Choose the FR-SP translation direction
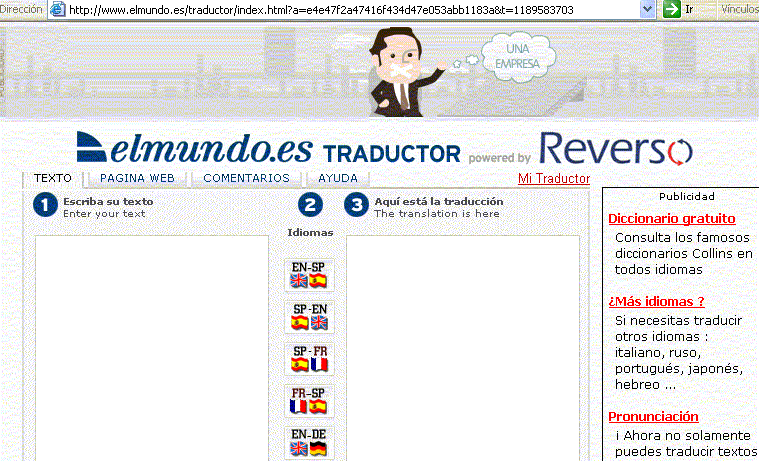 pos(309,401)
